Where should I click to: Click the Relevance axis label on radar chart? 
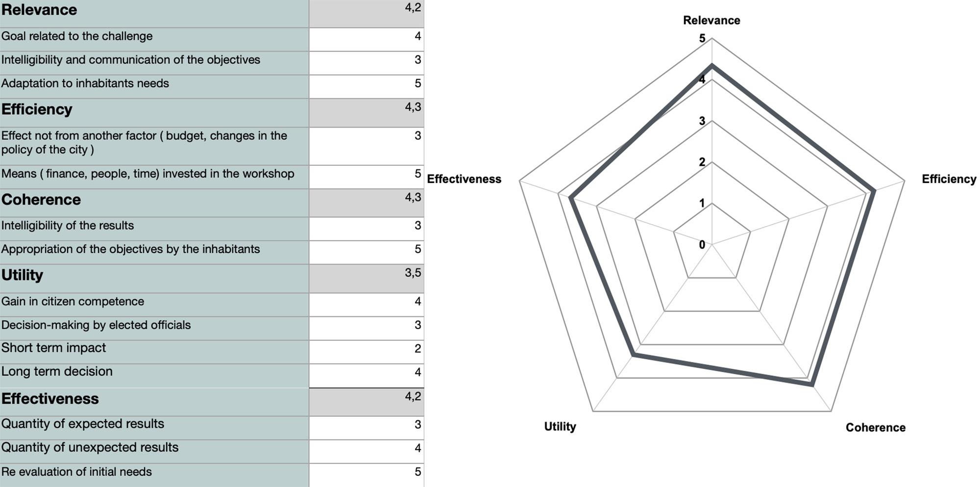[711, 21]
